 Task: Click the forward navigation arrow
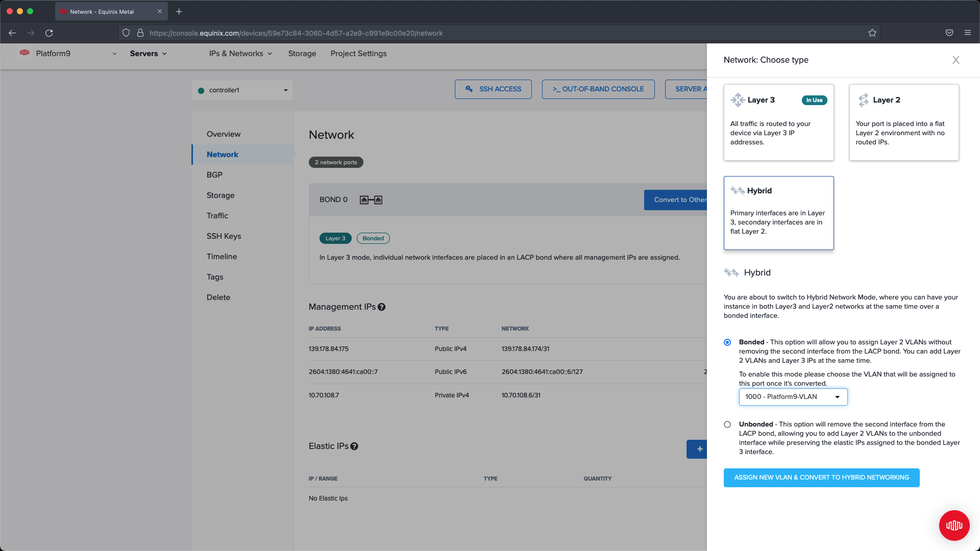point(31,33)
